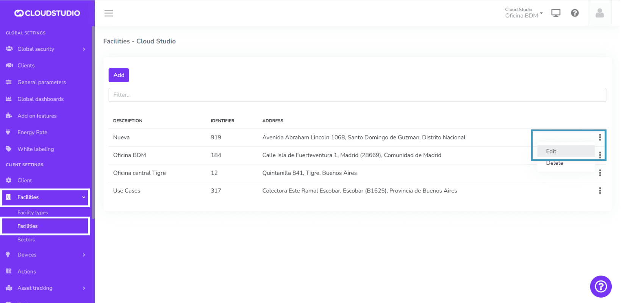Click the Add on features puzzle icon
The image size is (644, 303).
pos(9,116)
